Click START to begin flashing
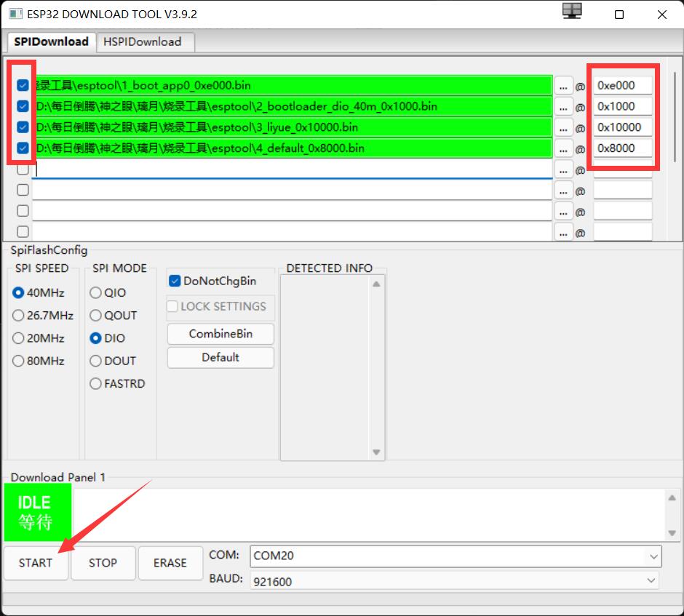 pos(36,563)
